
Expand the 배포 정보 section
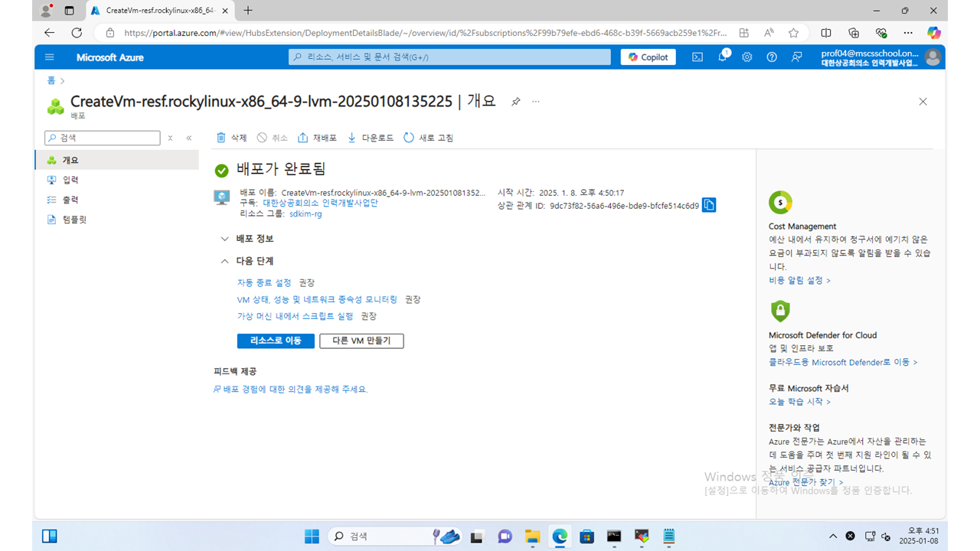click(247, 239)
